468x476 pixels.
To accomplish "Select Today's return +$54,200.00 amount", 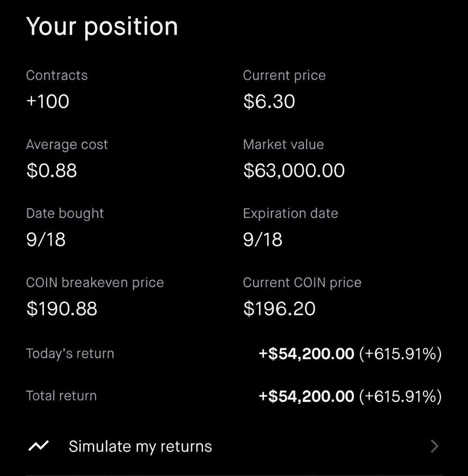I will tap(306, 354).
